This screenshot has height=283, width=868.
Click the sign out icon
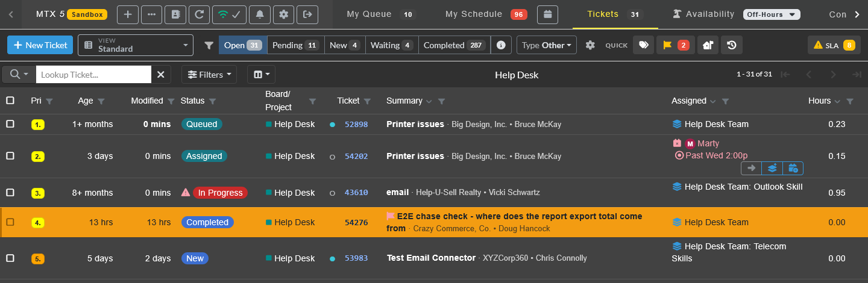point(308,14)
